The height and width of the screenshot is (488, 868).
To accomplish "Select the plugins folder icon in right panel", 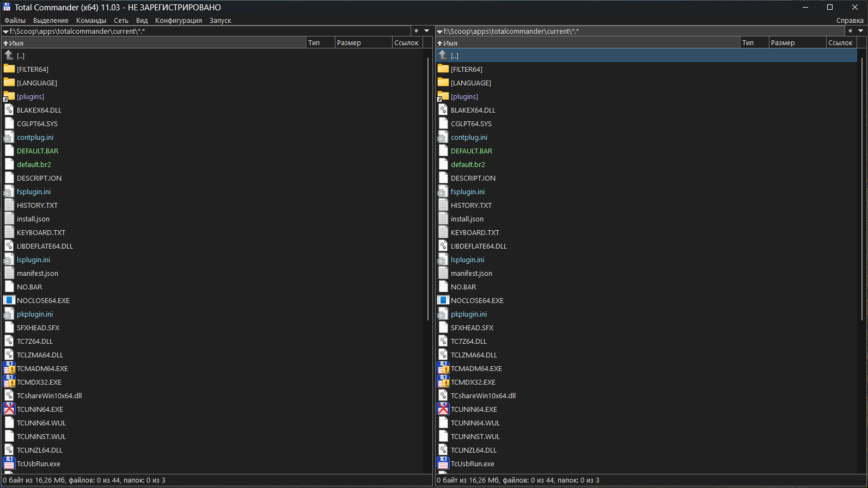I will (443, 96).
